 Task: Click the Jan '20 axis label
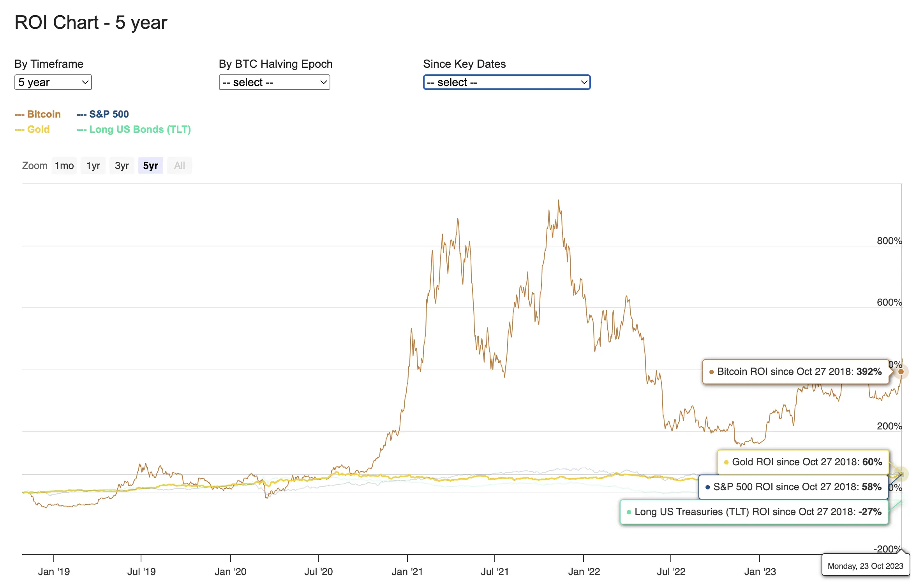pos(230,572)
